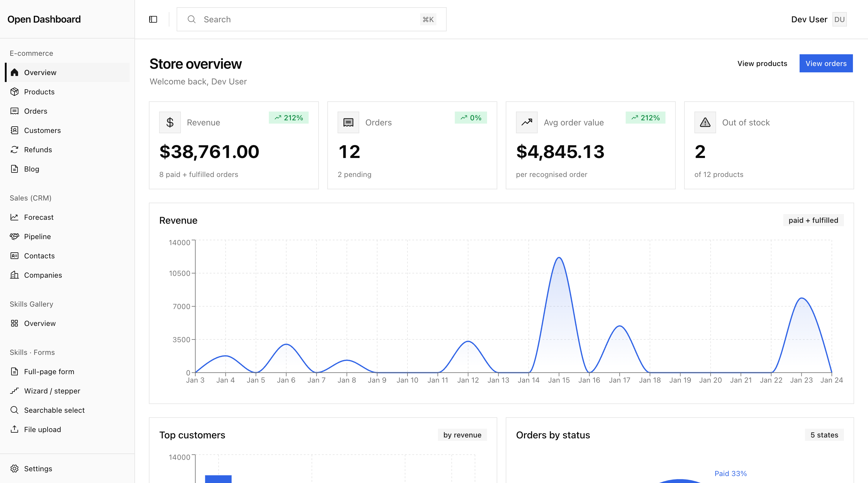Click the Wizard / stepper icon

pos(14,391)
